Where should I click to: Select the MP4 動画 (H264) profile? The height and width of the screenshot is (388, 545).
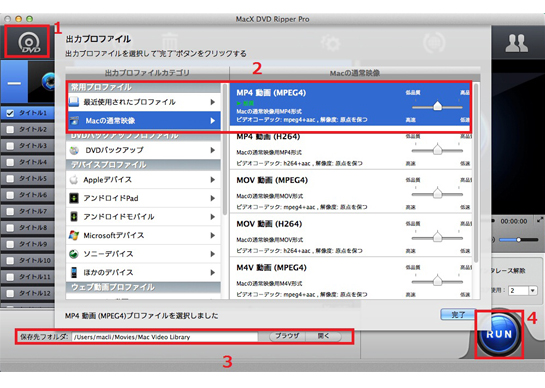click(x=350, y=149)
